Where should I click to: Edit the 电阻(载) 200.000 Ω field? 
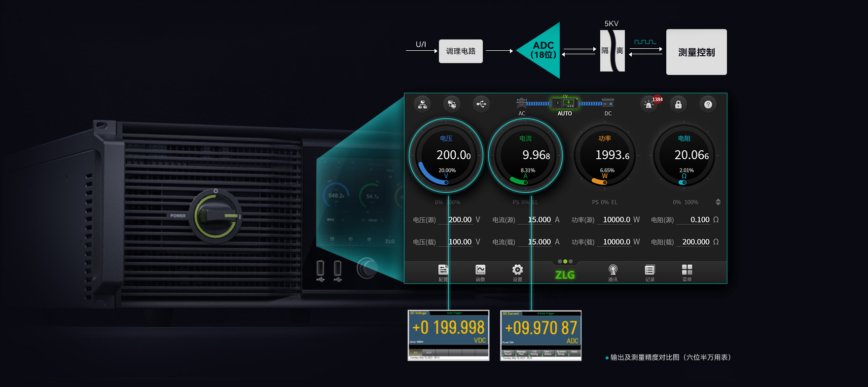point(695,242)
